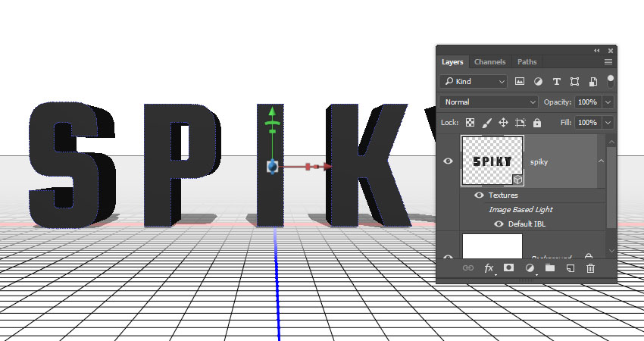
Task: Toggle Default IBL visibility eye
Action: click(499, 224)
